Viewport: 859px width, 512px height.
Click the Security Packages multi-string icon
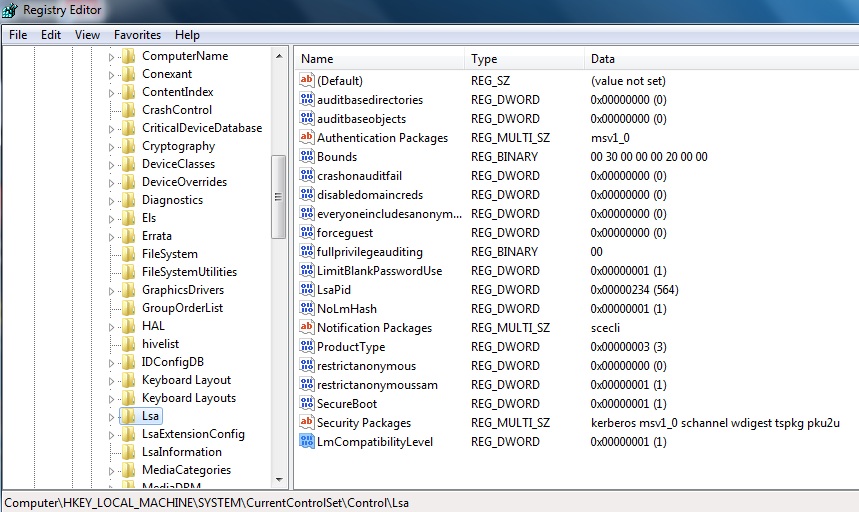pos(307,422)
